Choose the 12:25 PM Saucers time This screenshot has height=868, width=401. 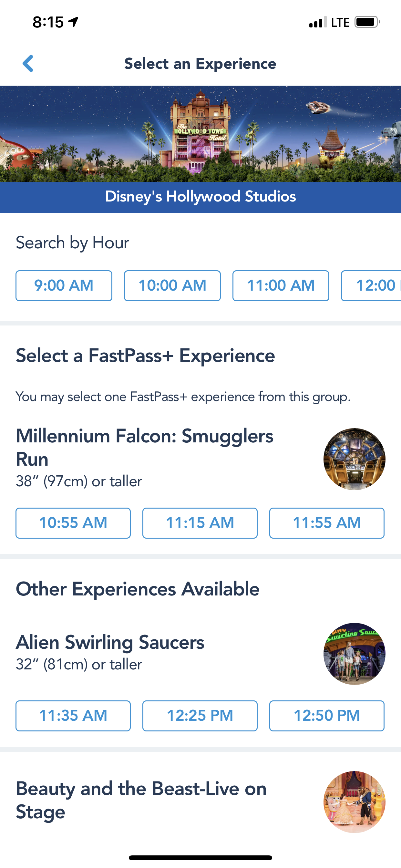pyautogui.click(x=200, y=715)
